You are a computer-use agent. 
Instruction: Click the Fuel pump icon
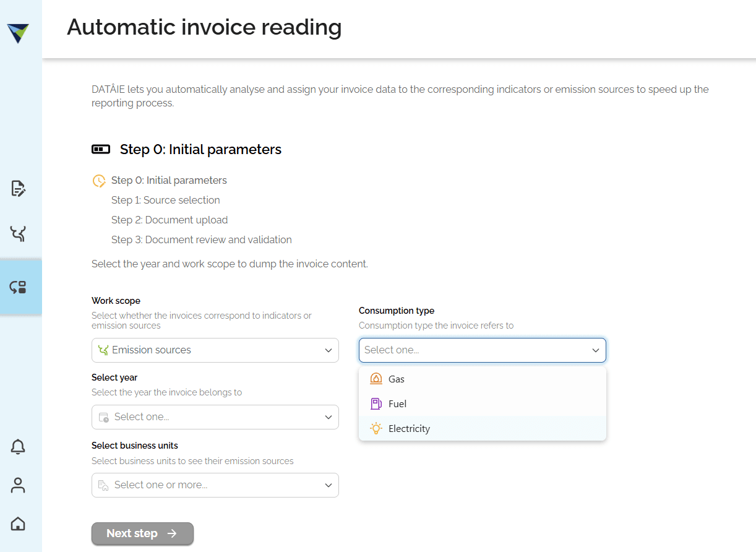376,403
